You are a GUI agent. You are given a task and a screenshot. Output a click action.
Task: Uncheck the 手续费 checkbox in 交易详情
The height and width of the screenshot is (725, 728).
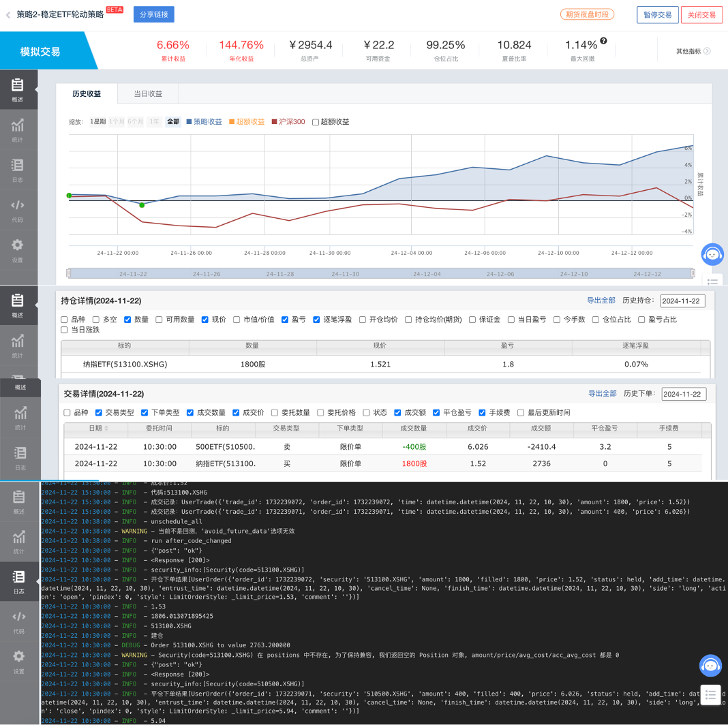point(482,413)
